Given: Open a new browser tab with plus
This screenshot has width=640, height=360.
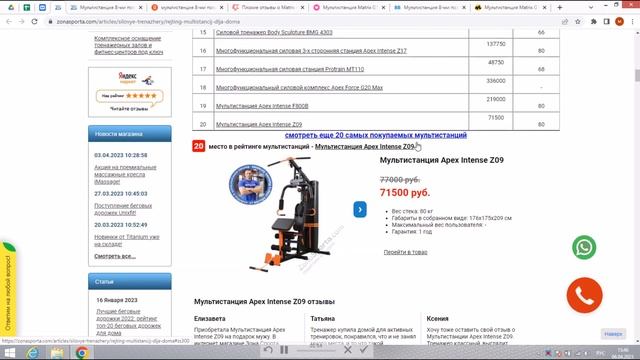Looking at the screenshot, I should (560, 7).
